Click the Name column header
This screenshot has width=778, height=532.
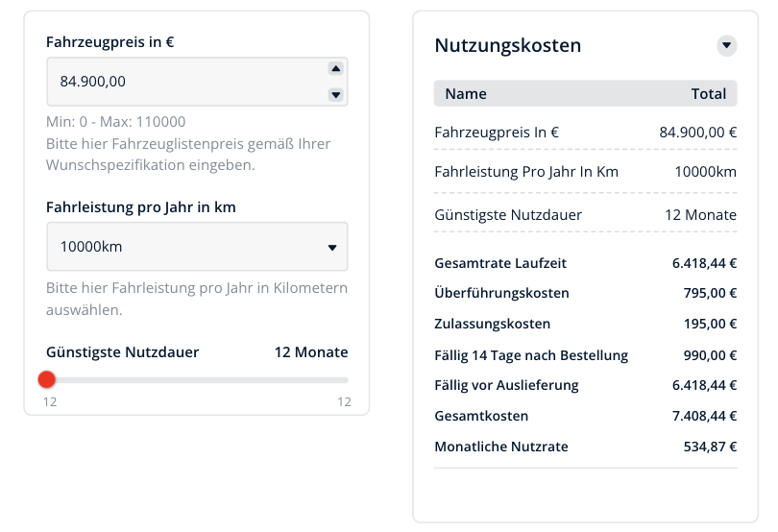[x=466, y=93]
